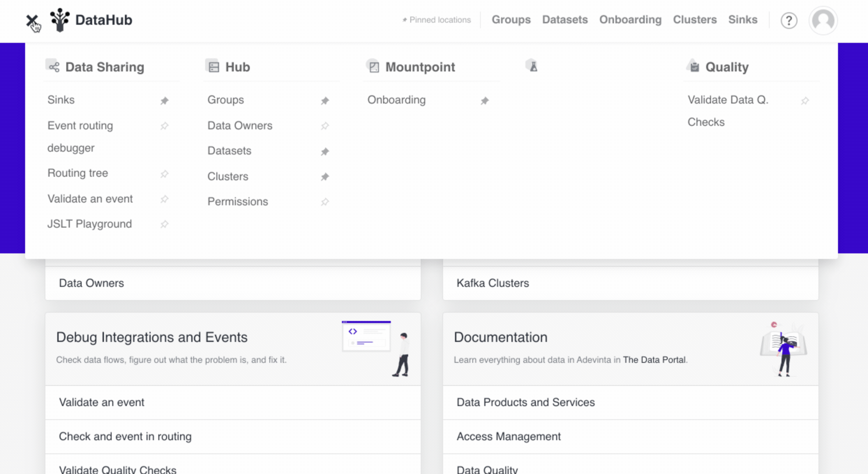This screenshot has height=474, width=868.
Task: Open Datasets in top navigation bar
Action: point(565,20)
